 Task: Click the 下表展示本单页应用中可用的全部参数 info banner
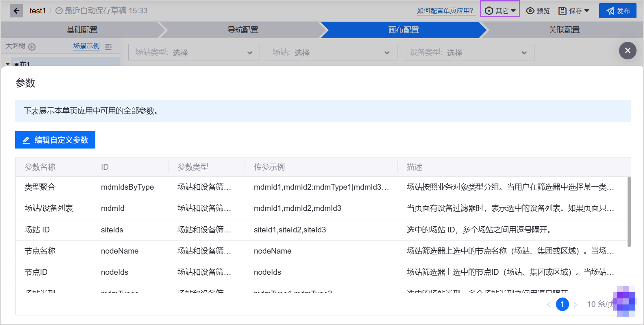coord(323,111)
